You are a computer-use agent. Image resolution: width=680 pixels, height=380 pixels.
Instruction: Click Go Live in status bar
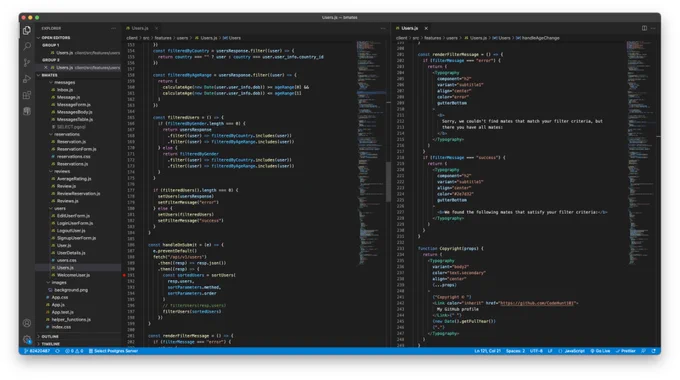click(601, 351)
